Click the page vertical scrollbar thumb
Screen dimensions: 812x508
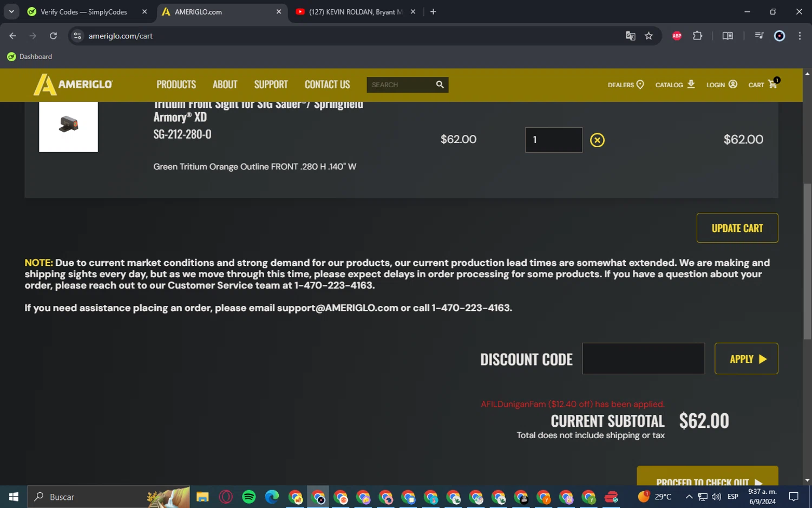pos(807,262)
